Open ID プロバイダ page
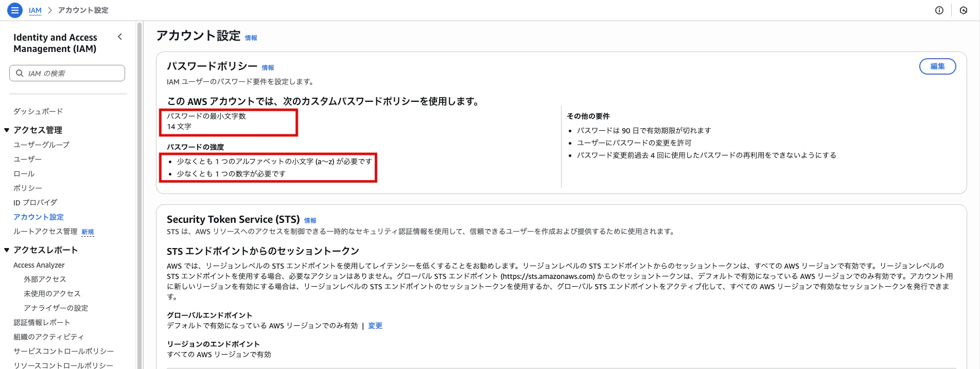 (x=35, y=202)
